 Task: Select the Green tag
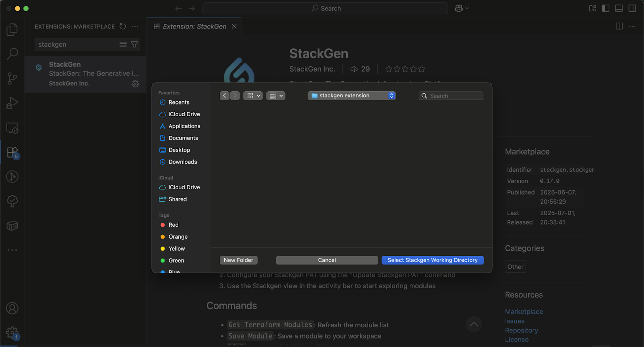point(172,261)
